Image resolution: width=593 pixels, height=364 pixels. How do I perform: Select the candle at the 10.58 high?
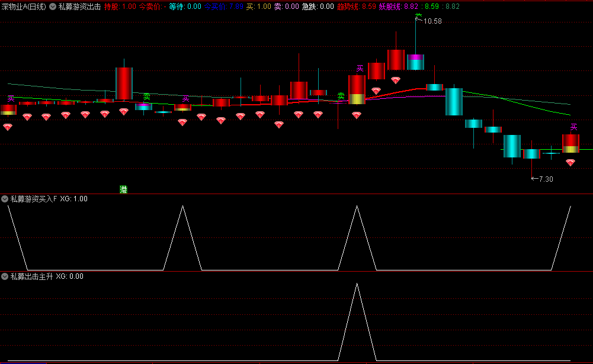415,62
